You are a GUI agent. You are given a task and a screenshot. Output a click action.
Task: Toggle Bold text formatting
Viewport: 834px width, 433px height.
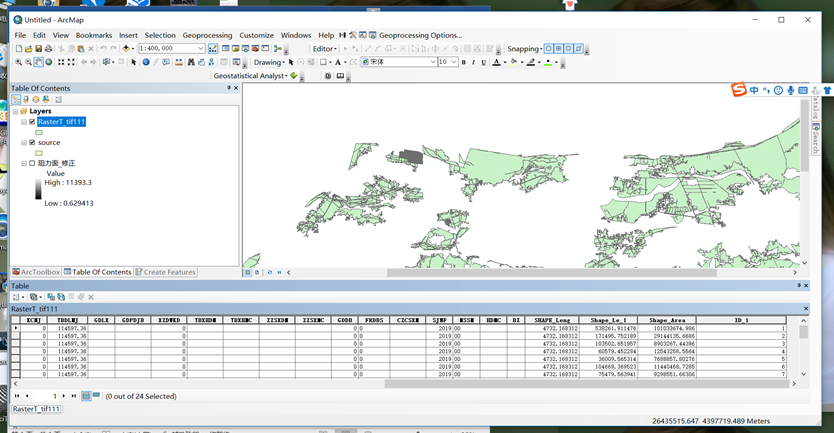coord(463,62)
